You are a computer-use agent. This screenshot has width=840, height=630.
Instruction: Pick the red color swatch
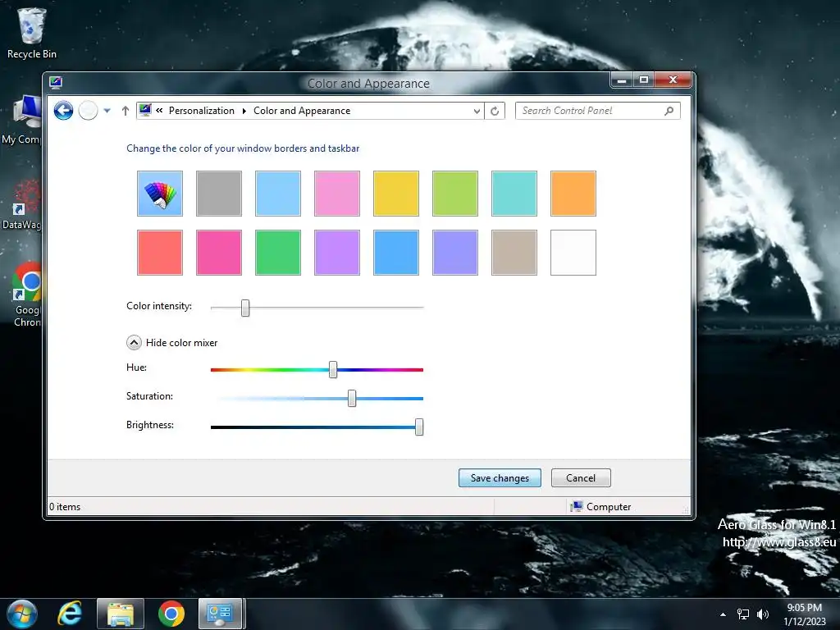(160, 253)
